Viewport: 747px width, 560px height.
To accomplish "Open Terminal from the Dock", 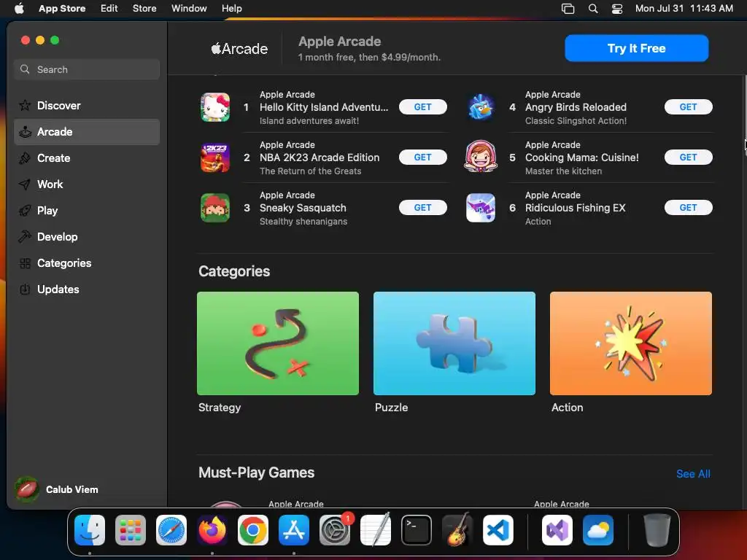I will coord(417,529).
